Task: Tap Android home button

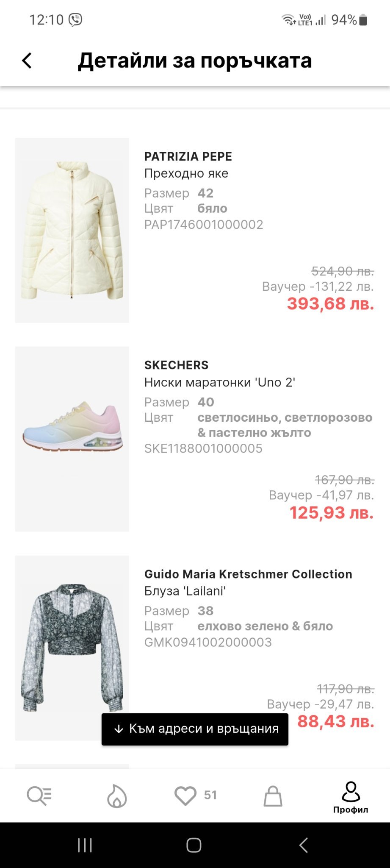Action: tap(194, 845)
